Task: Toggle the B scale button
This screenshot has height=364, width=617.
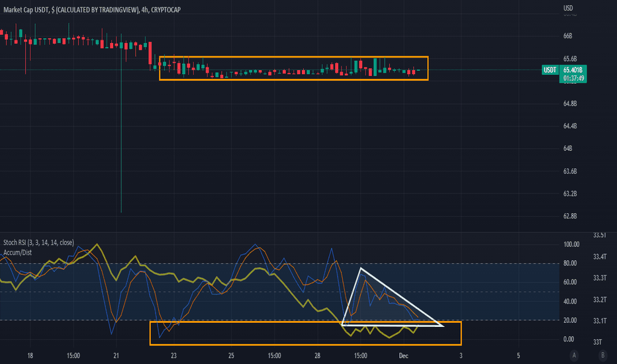Action: click(602, 355)
